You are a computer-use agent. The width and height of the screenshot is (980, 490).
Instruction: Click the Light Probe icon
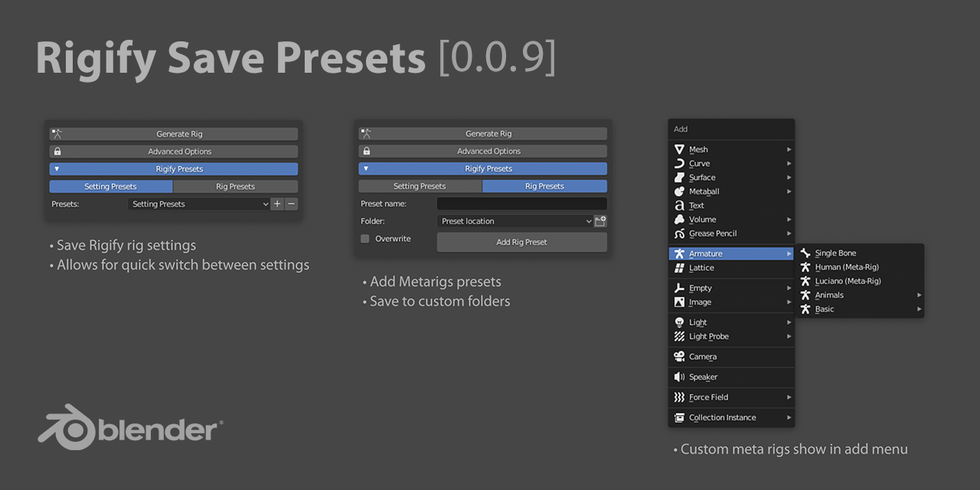(679, 336)
